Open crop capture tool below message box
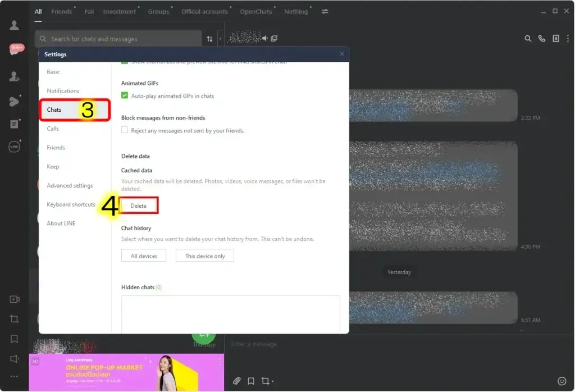575x392 pixels. coord(267,381)
